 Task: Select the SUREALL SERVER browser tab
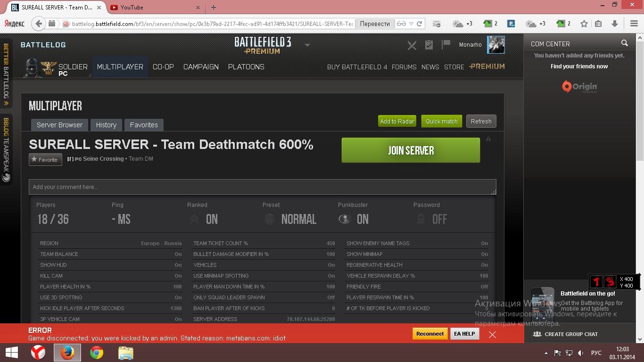pos(58,8)
